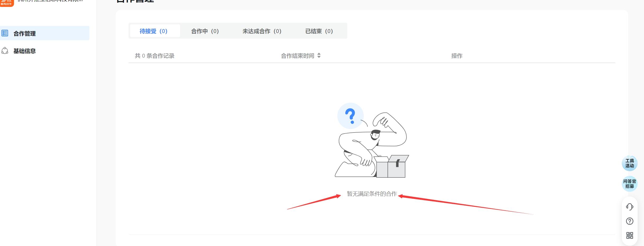Click the 合作管理 sidebar list icon
Screen dimensions: 644x246
[x=5, y=33]
